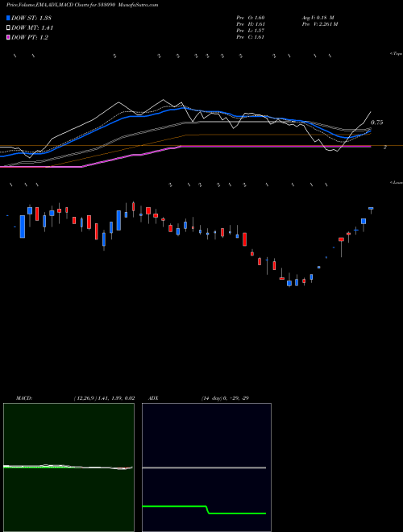Click the ADX '(14 day) 0, +29, -29' values
Image resolution: width=403 pixels, height=532 pixels.
pyautogui.click(x=226, y=398)
